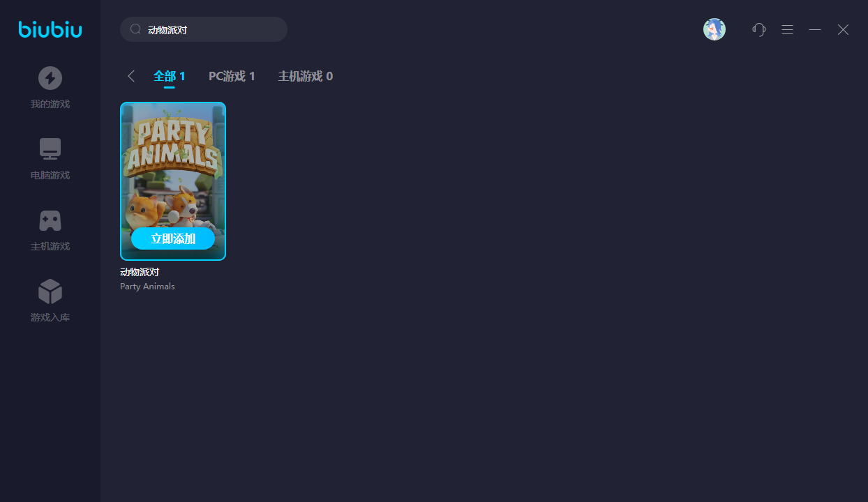Viewport: 868px width, 502px height.
Task: Click the Party Animals English subtitle
Action: click(147, 287)
